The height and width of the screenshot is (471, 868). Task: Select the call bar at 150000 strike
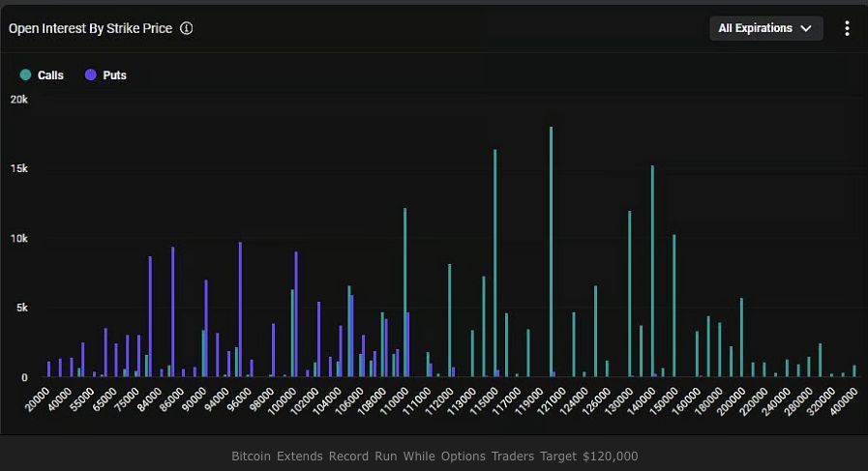click(673, 306)
